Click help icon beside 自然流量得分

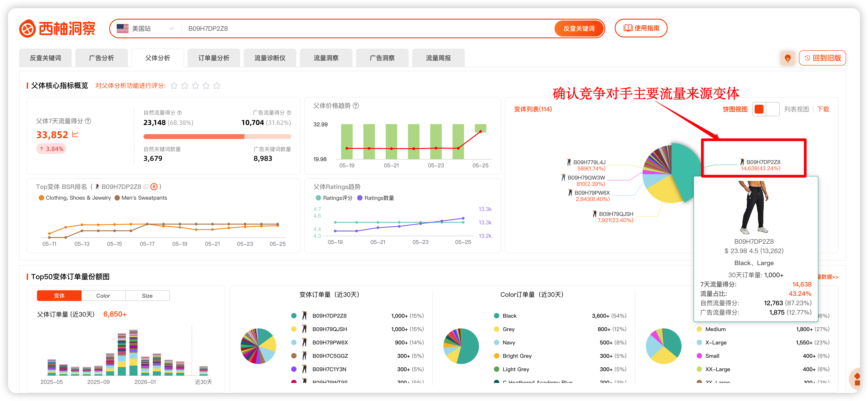(x=180, y=113)
